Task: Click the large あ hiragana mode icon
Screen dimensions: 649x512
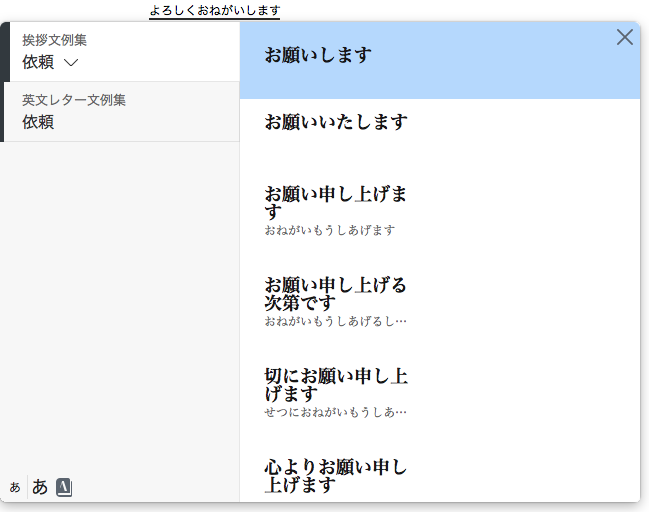Action: pos(40,487)
